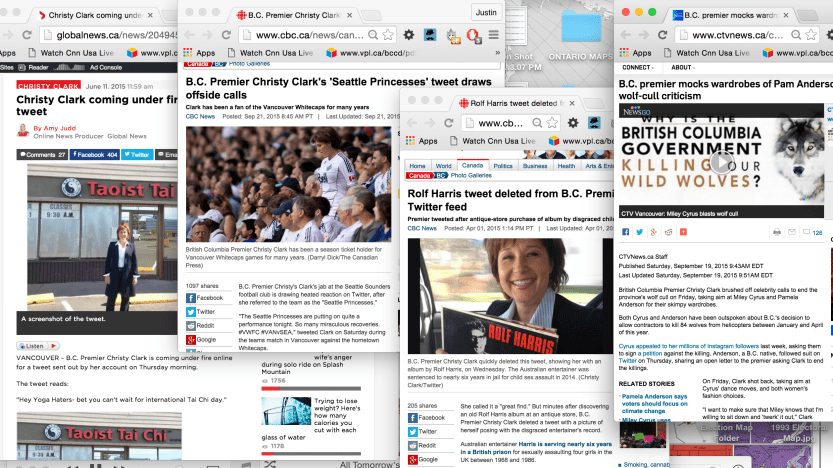Open Rolf Harris album photo

point(510,296)
